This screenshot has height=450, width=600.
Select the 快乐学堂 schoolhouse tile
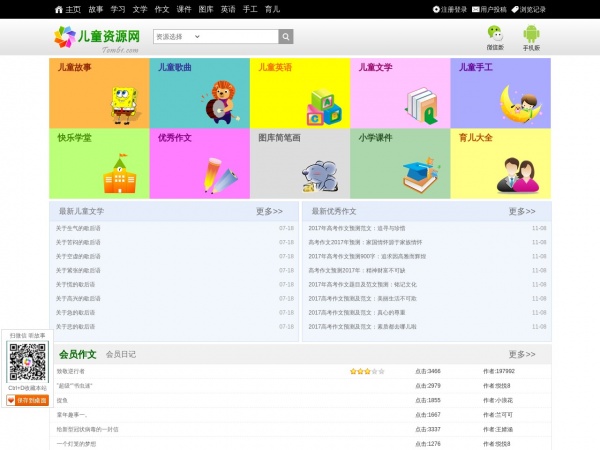point(99,164)
